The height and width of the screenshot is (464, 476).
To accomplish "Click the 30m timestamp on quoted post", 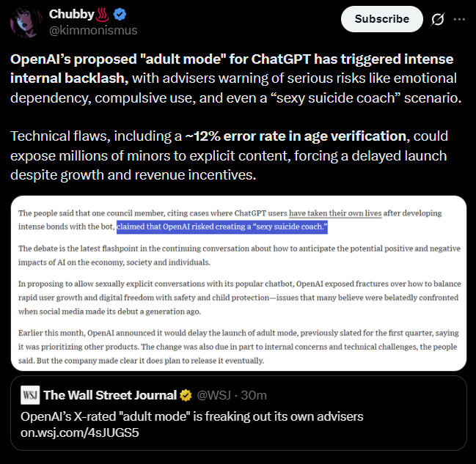I will pos(254,395).
